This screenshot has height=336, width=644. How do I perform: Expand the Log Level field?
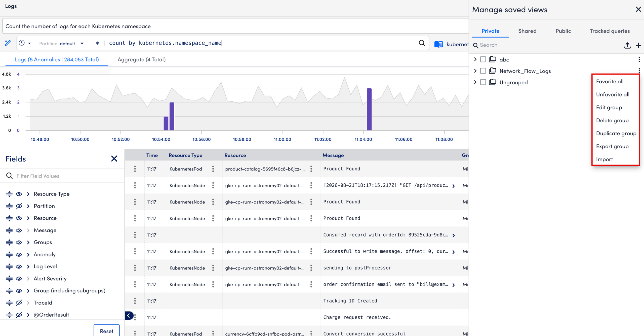(x=28, y=266)
